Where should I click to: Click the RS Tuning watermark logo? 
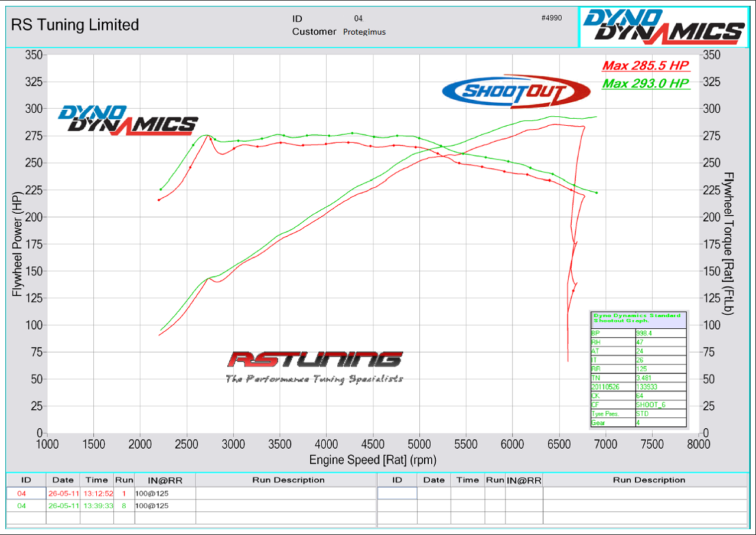click(x=315, y=366)
